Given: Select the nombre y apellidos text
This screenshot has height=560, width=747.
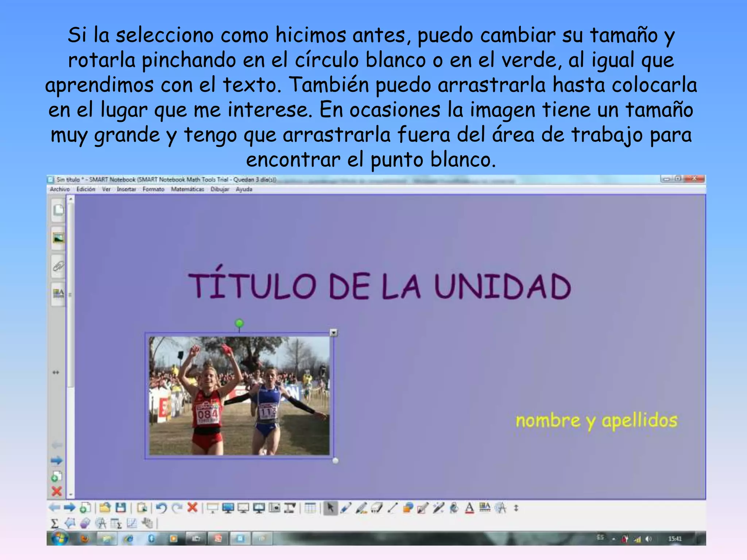Looking at the screenshot, I should pyautogui.click(x=596, y=421).
